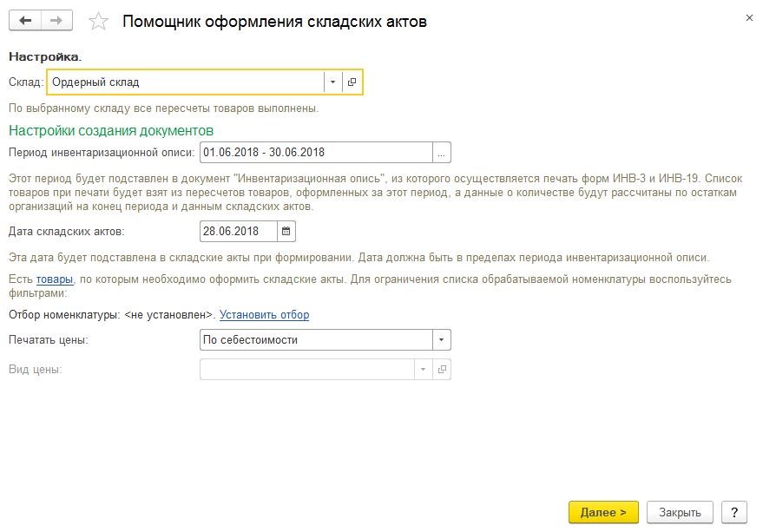
Task: Expand the Склад dropdown list
Action: point(332,82)
